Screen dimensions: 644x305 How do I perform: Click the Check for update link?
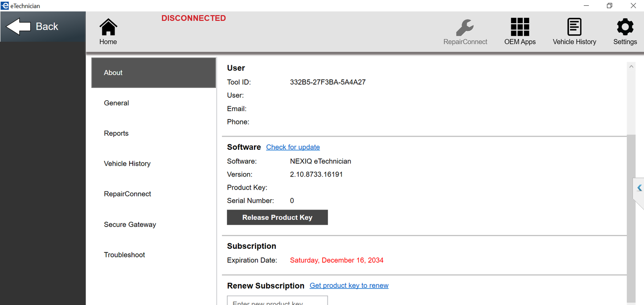tap(293, 147)
